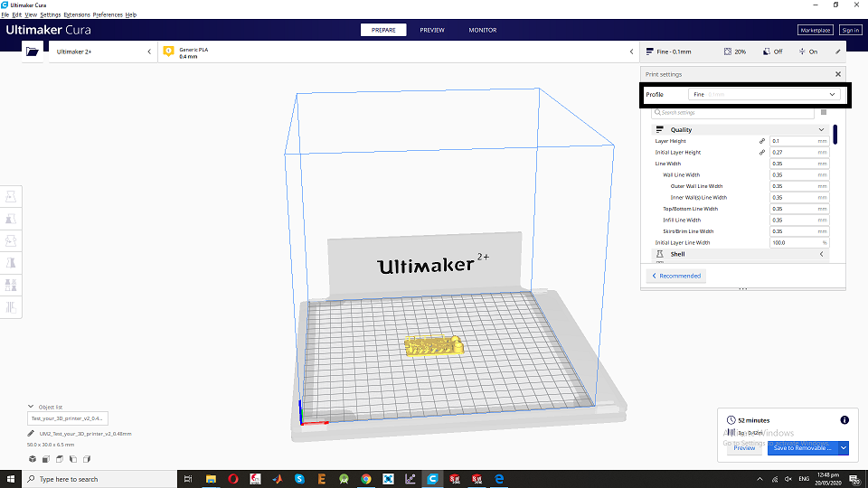868x488 pixels.
Task: Select the Rotate tool in left toolbar
Action: (x=11, y=240)
